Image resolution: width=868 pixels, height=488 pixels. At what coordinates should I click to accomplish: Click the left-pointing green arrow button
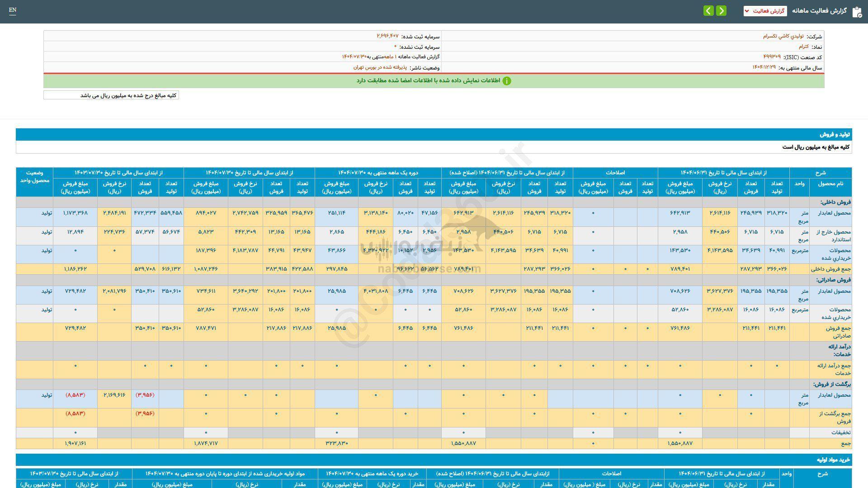tap(708, 11)
